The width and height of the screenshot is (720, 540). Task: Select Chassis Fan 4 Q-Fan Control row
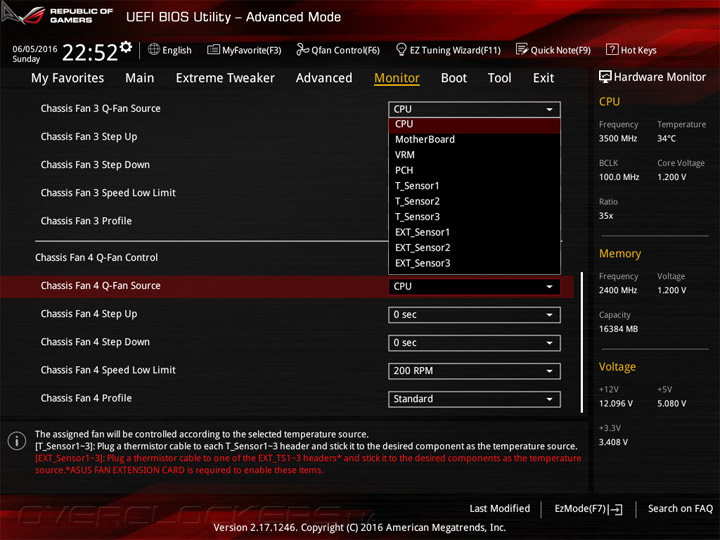(96, 258)
